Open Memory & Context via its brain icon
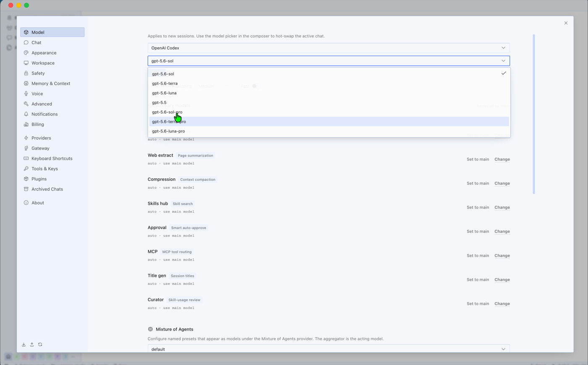The image size is (588, 365). [x=26, y=83]
